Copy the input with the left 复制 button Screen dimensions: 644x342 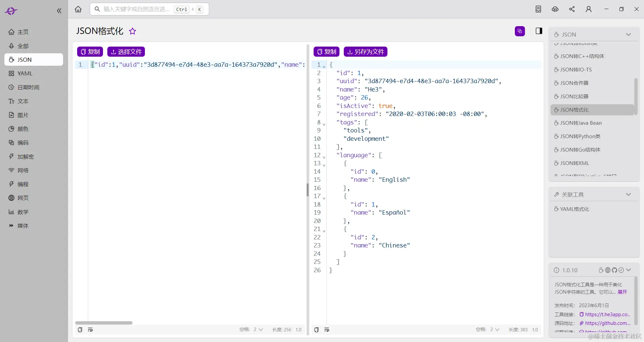coord(90,52)
